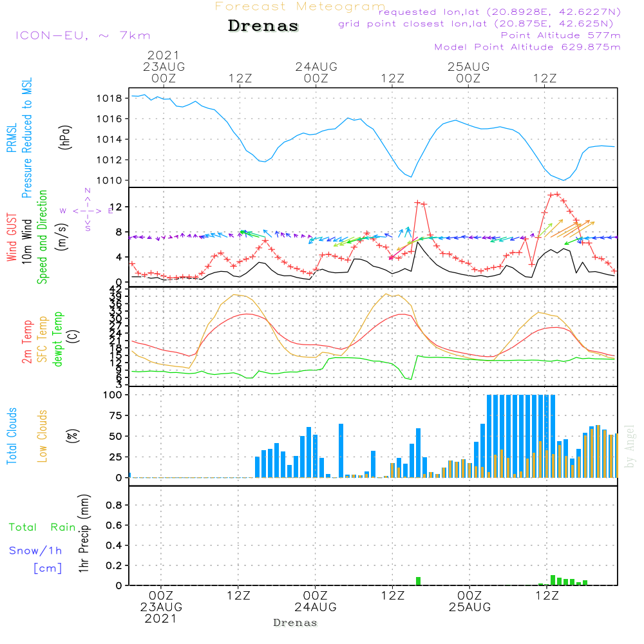Click the top '25AUG 00Z' time label

469,72
